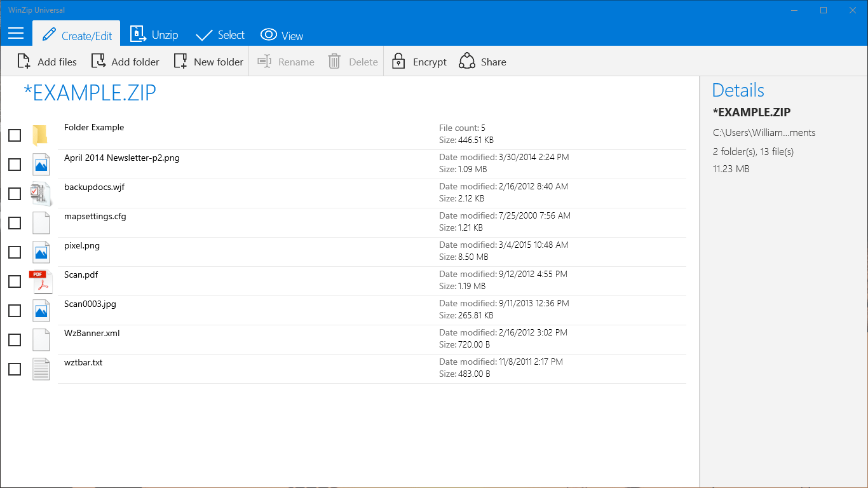Image resolution: width=868 pixels, height=488 pixels.
Task: Click the Add folder icon
Action: click(x=99, y=61)
